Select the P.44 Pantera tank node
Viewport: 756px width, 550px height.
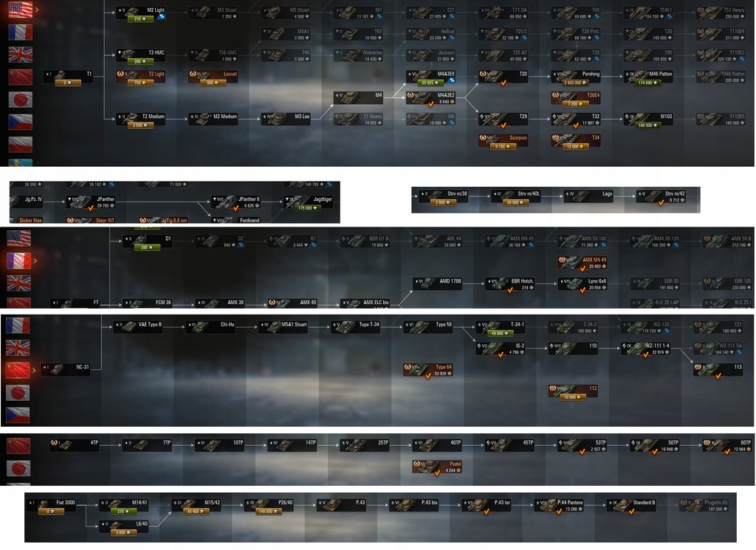(560, 505)
